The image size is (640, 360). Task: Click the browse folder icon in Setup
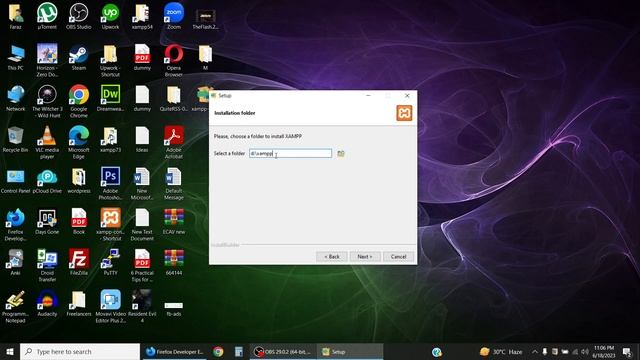341,153
